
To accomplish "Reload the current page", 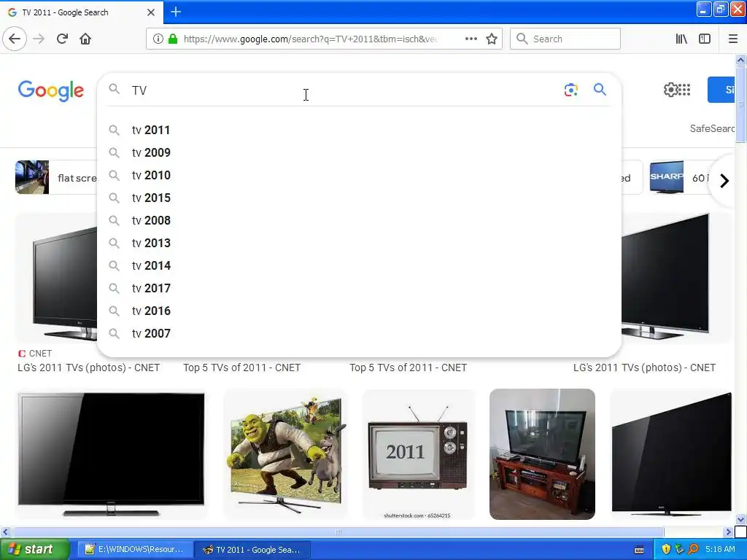I will [x=63, y=39].
